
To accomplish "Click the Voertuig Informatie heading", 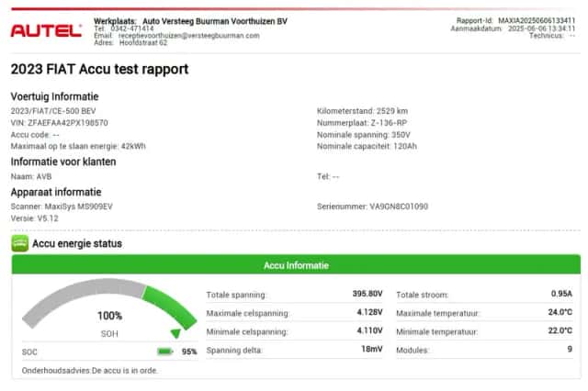I will point(54,96).
